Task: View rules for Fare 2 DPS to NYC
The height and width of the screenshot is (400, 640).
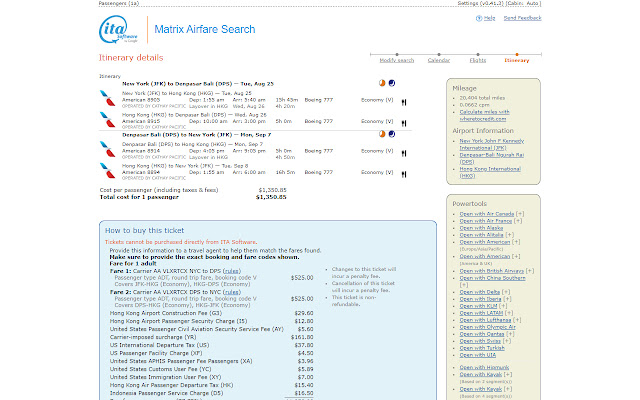Action: coord(232,292)
